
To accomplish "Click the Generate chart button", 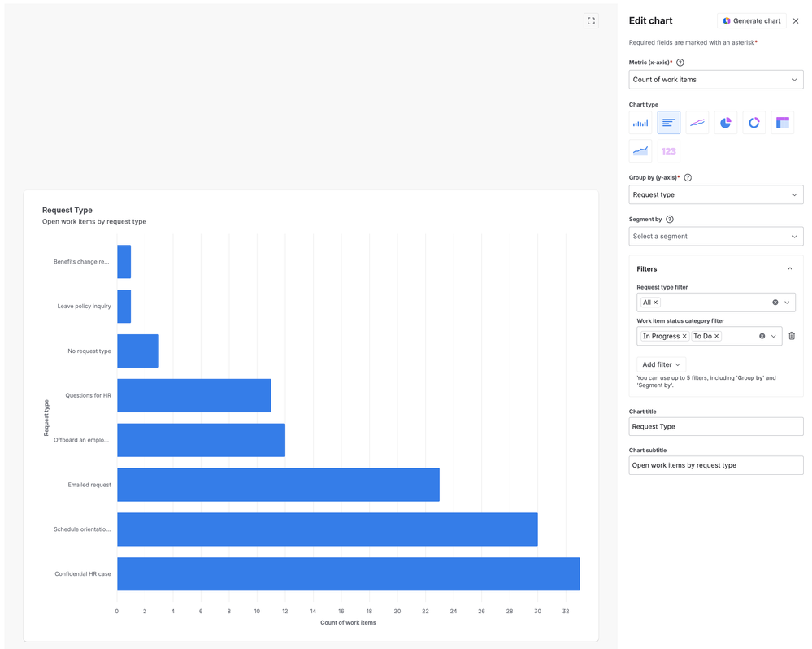I will 751,20.
